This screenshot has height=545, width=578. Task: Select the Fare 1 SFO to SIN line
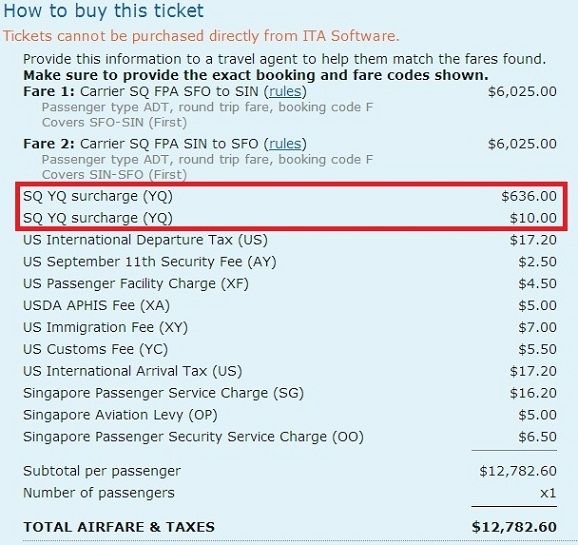(x=290, y=91)
